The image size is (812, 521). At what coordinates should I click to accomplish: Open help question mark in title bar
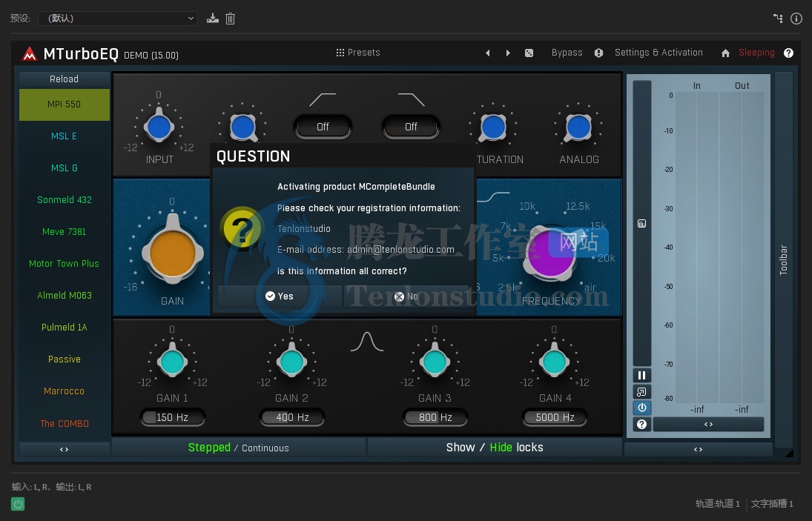tap(788, 53)
